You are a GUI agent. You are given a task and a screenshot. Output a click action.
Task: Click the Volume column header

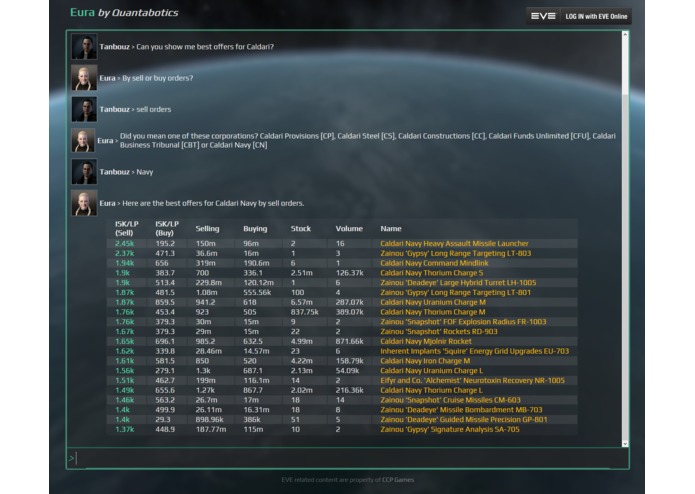click(349, 229)
